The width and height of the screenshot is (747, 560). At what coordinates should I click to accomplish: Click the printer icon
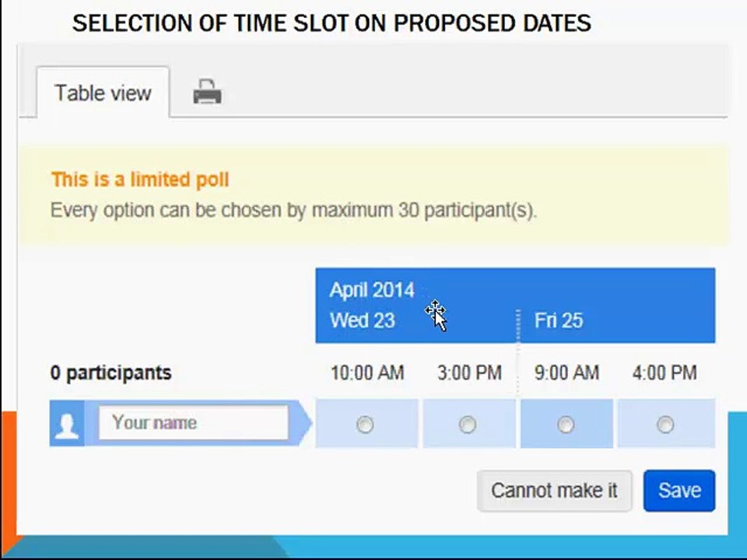[207, 92]
